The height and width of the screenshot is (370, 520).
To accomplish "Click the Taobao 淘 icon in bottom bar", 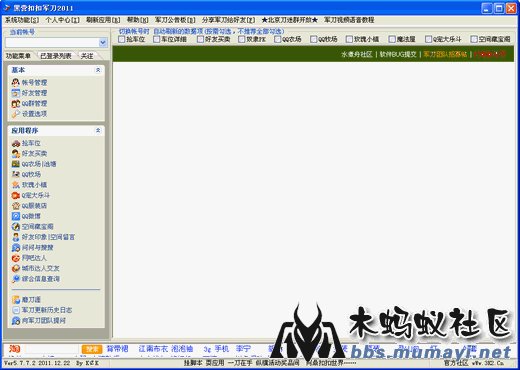I will click(14, 349).
